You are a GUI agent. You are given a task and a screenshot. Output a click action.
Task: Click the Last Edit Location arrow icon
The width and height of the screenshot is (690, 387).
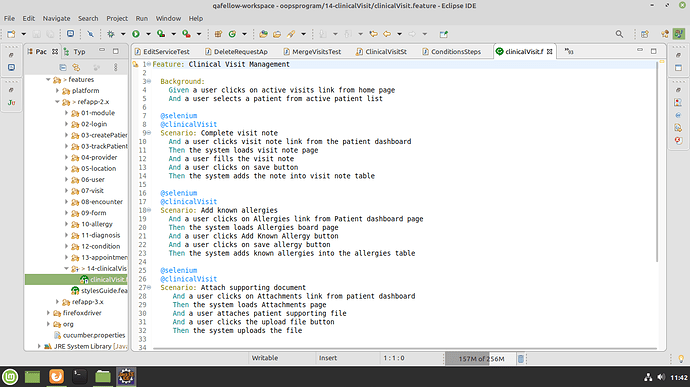click(x=373, y=34)
